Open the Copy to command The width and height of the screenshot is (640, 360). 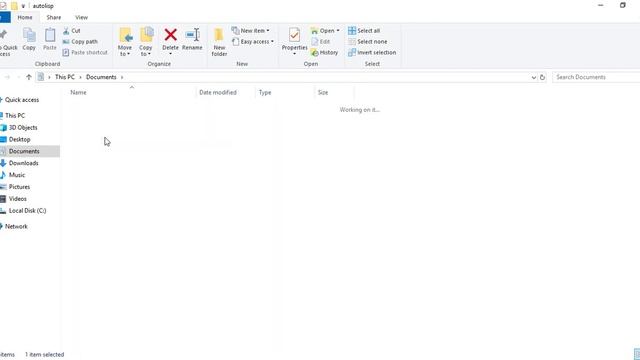[146, 42]
